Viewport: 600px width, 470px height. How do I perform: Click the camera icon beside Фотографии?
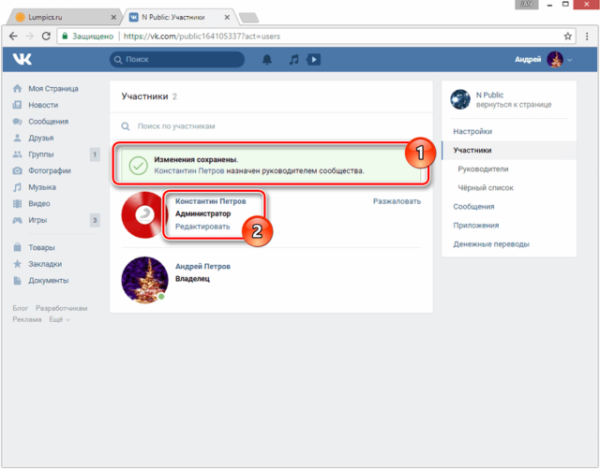(x=17, y=171)
